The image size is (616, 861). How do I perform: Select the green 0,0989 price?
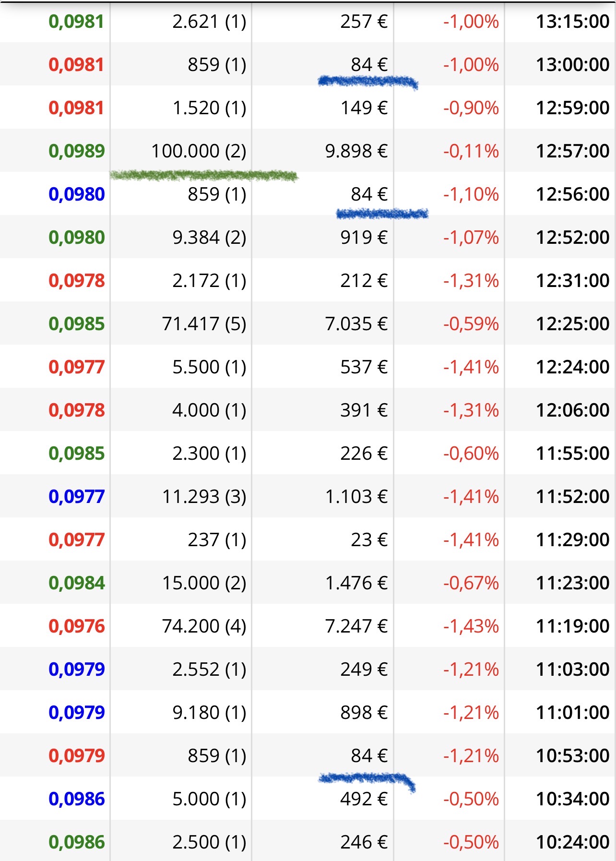tap(77, 151)
